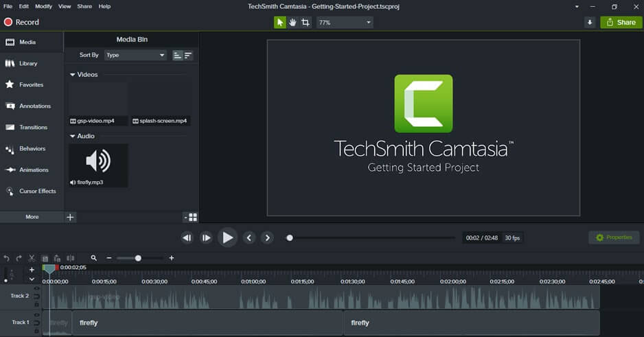
Task: Click the green Share button
Action: point(621,23)
